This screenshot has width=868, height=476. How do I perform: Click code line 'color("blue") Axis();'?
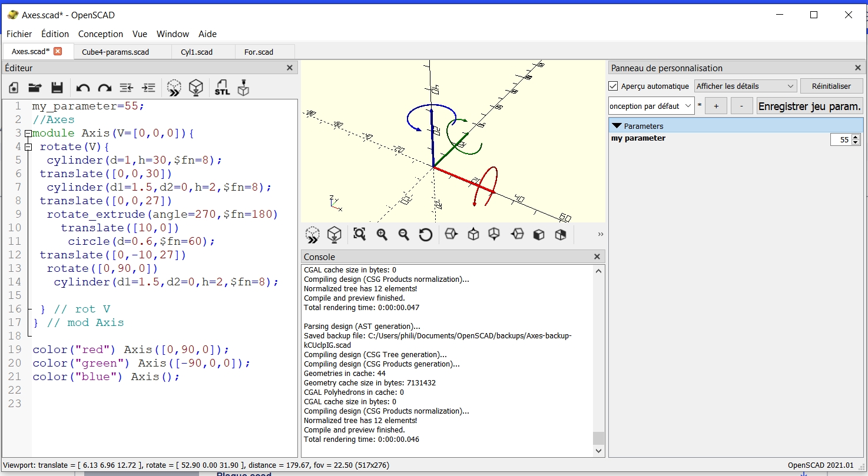click(106, 377)
